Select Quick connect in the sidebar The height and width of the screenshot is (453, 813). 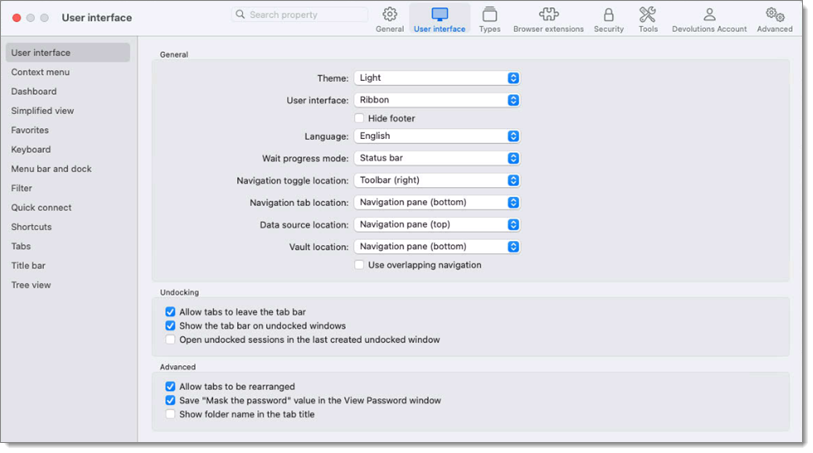41,207
